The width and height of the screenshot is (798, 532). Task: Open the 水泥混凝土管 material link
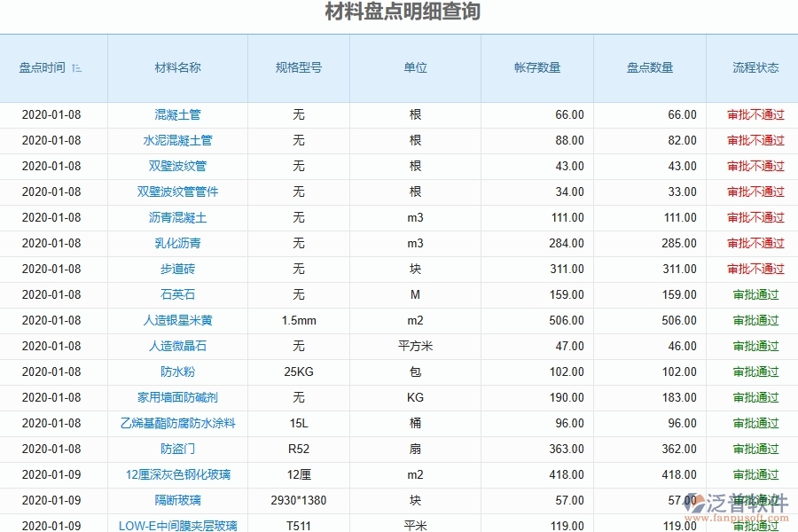tap(176, 140)
